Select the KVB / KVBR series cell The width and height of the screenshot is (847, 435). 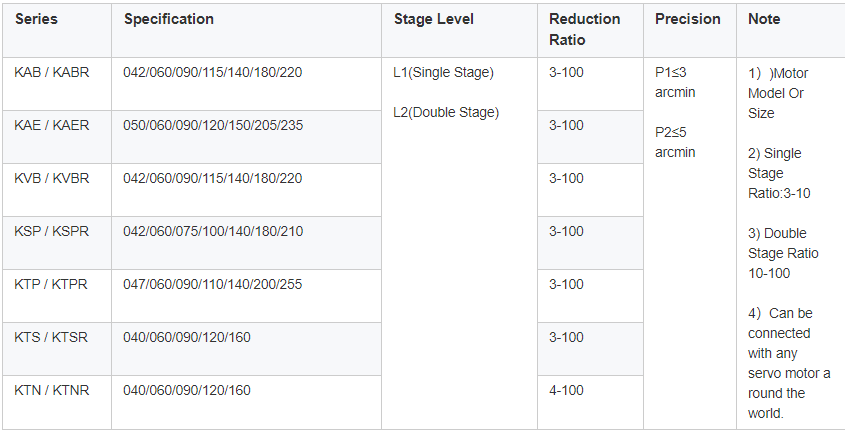(52, 178)
